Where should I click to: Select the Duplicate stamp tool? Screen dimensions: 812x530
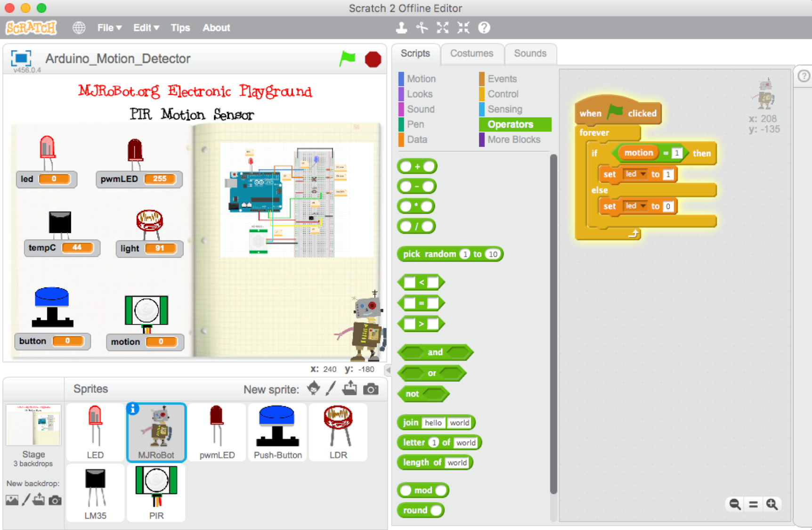click(401, 28)
